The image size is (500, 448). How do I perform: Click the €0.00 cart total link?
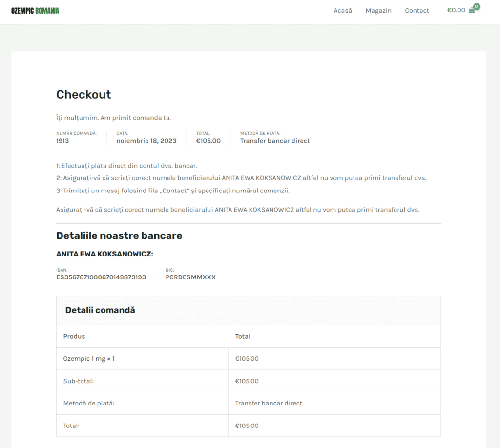click(457, 10)
